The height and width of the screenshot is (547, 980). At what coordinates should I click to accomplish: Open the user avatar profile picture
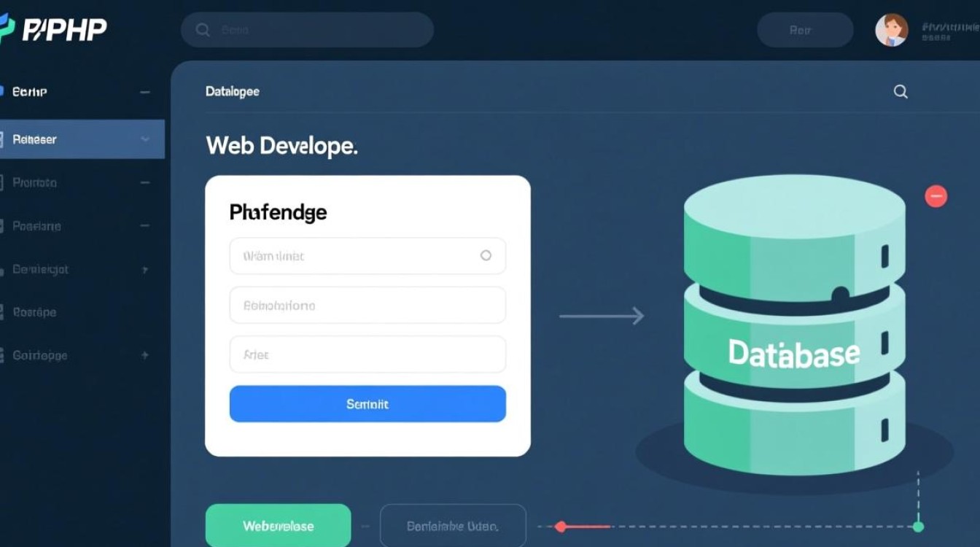pos(891,31)
